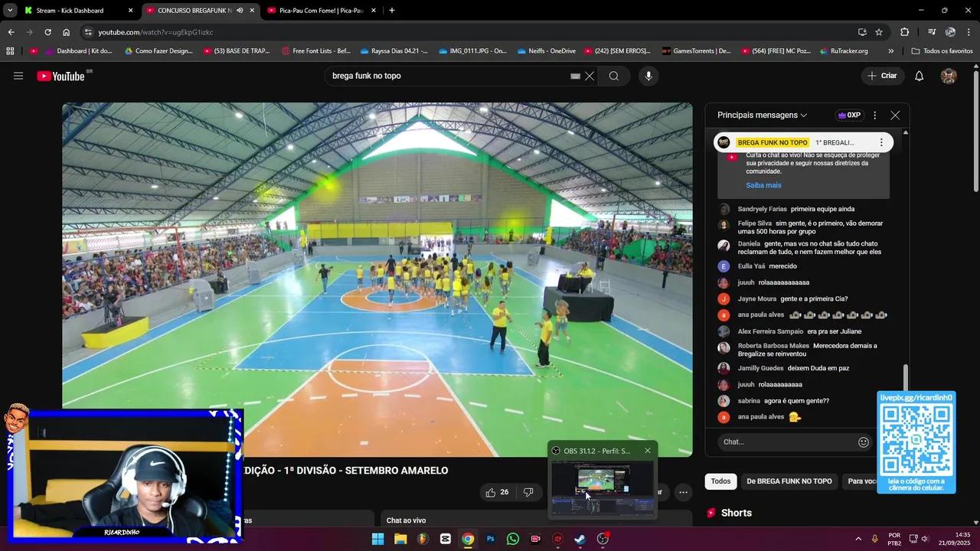The height and width of the screenshot is (551, 980).
Task: Show hidden bookmarks with the chevron
Action: [x=890, y=51]
